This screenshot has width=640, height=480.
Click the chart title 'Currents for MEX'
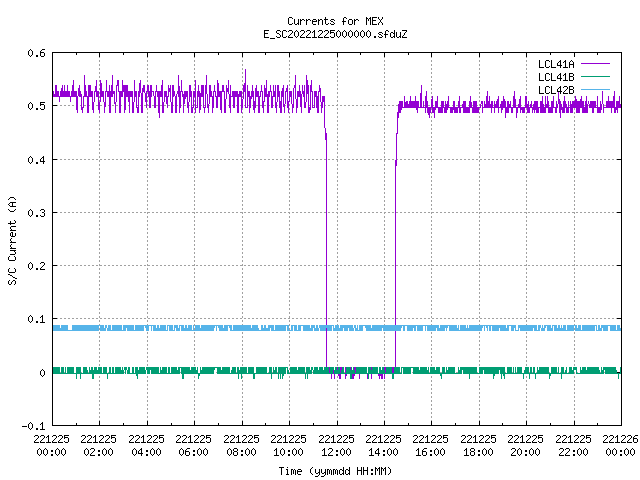[x=335, y=21]
